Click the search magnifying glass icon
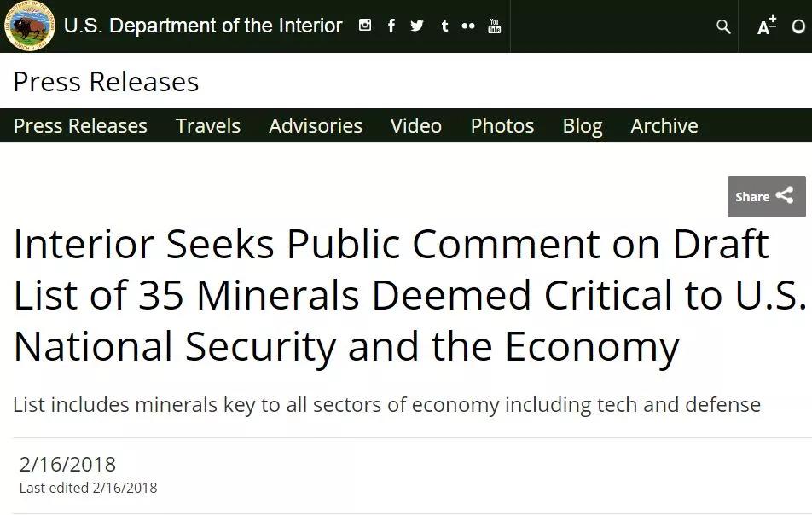 click(x=723, y=26)
